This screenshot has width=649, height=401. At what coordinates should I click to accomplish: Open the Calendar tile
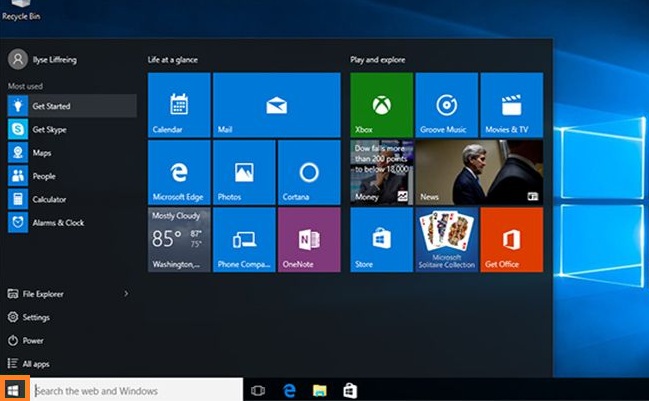pyautogui.click(x=179, y=105)
